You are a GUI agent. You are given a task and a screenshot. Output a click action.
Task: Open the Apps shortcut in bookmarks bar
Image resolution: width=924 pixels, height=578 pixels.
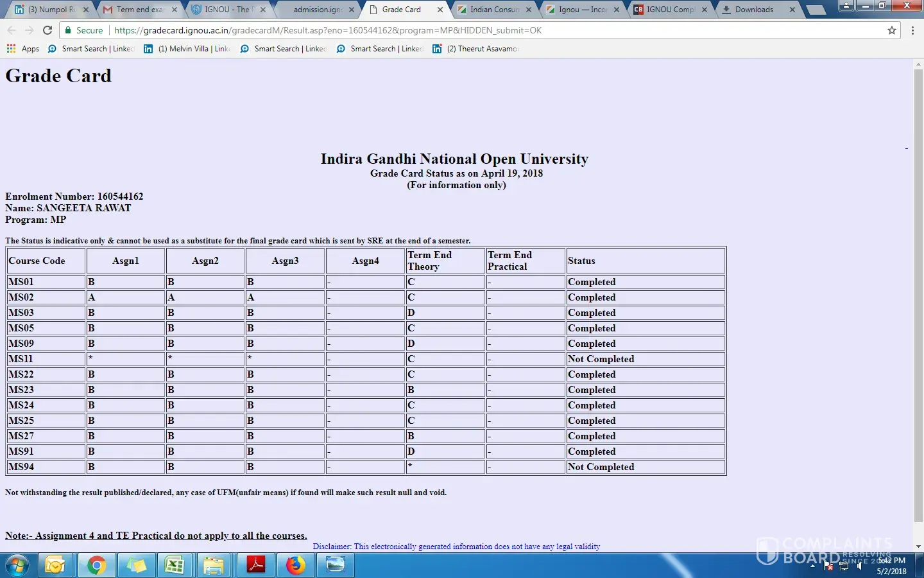23,49
